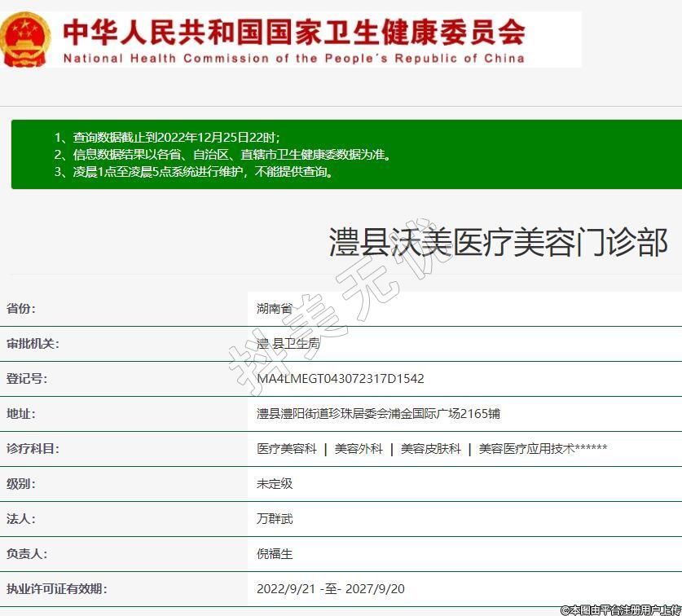
Task: Click the 审批机关 row label
Action: 33,344
